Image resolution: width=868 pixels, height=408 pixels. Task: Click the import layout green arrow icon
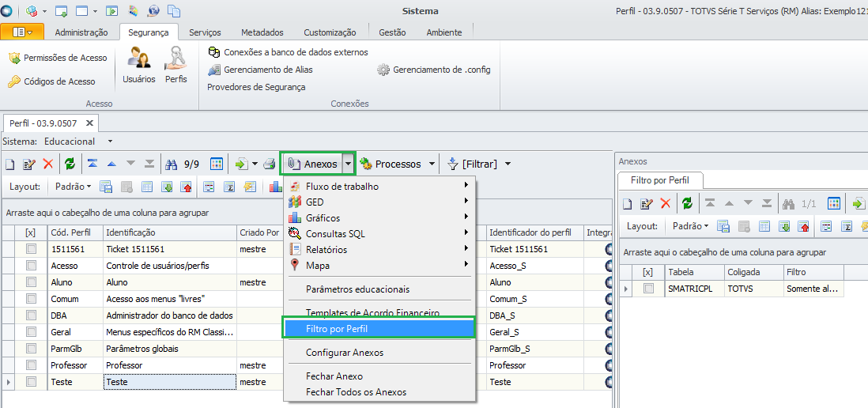coord(166,187)
